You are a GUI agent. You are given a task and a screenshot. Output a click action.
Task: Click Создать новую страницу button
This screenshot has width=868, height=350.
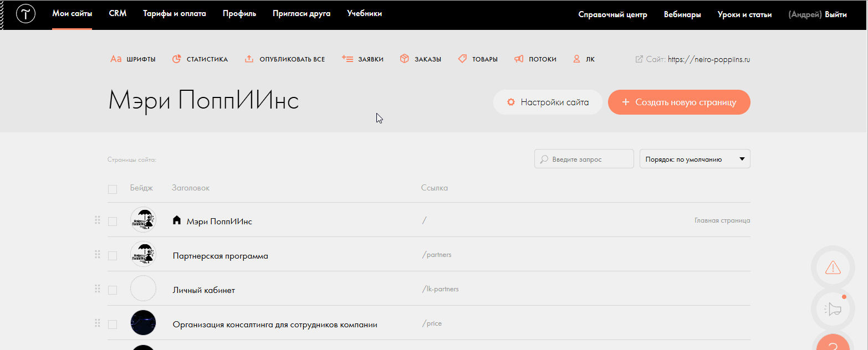(679, 102)
